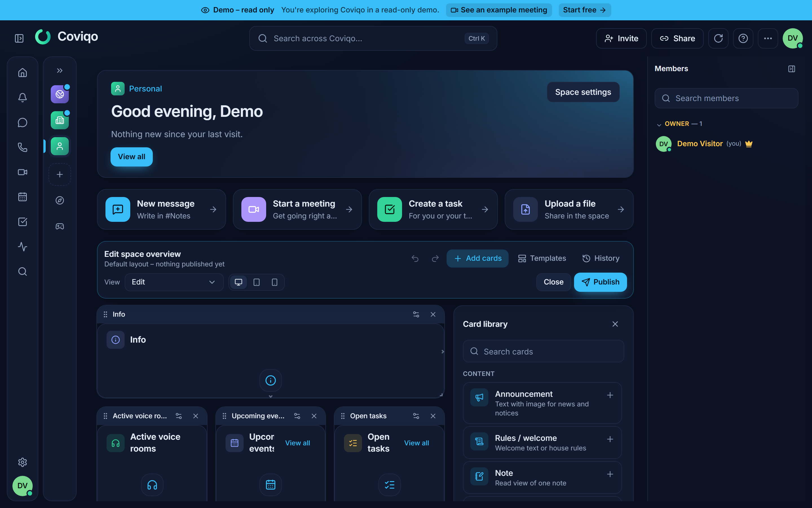812x508 pixels.
Task: Select the Start a meeting quick action
Action: 297,209
